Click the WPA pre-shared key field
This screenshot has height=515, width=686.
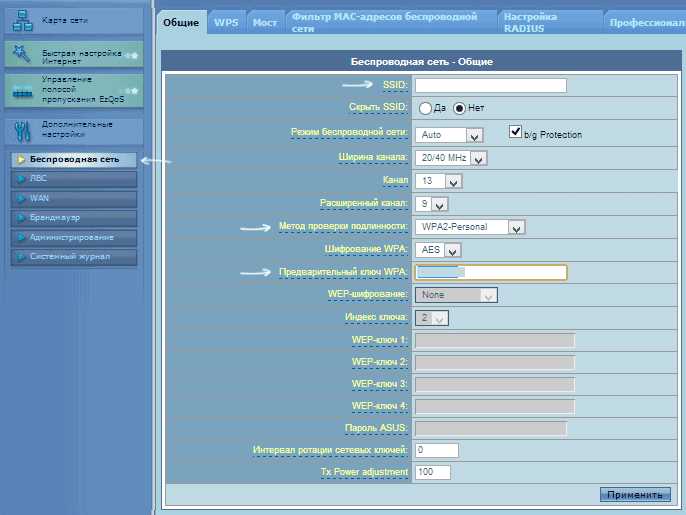pos(491,272)
